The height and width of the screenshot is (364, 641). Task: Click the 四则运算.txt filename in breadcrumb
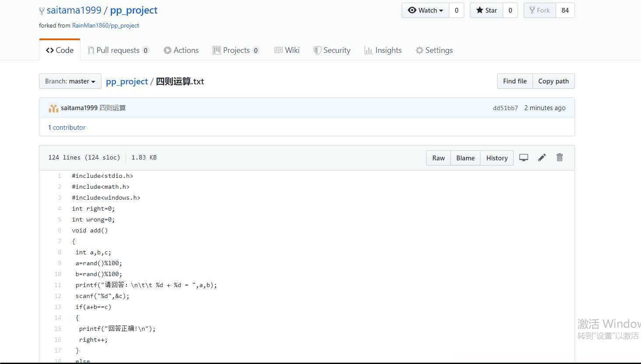click(x=180, y=81)
